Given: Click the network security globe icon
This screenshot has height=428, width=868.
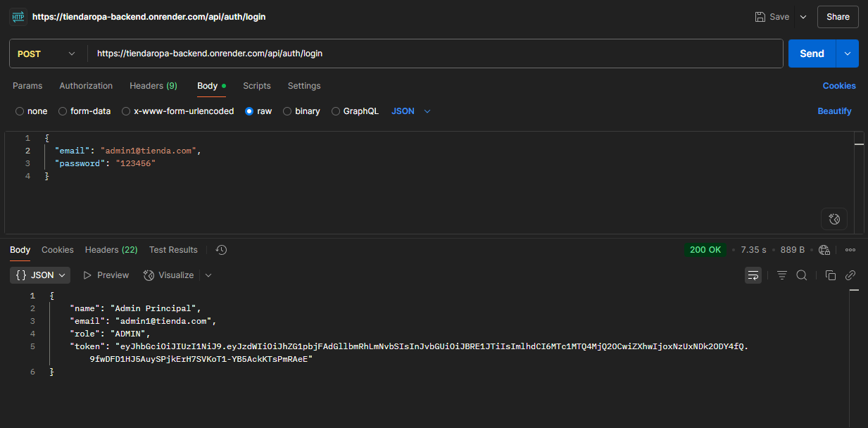Looking at the screenshot, I should click(824, 250).
